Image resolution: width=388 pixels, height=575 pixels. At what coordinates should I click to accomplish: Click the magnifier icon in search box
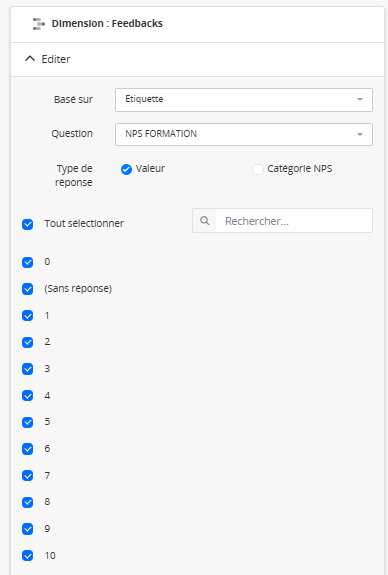click(205, 221)
